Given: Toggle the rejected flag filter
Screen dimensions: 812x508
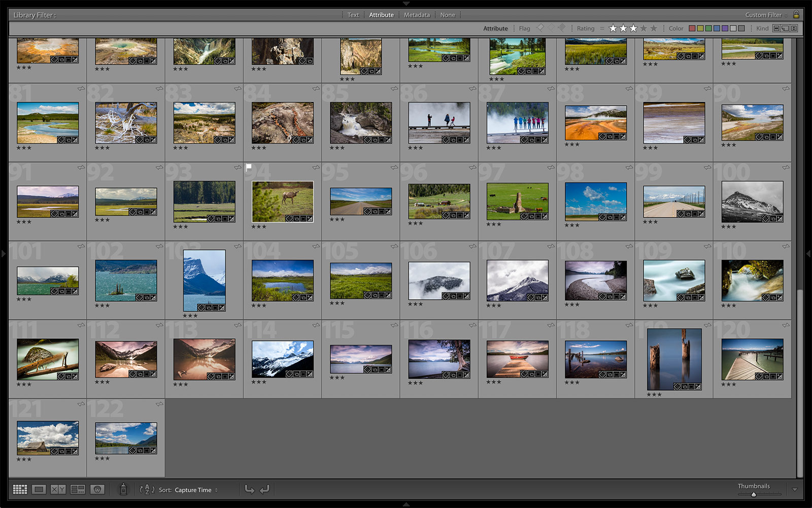Looking at the screenshot, I should pos(561,28).
